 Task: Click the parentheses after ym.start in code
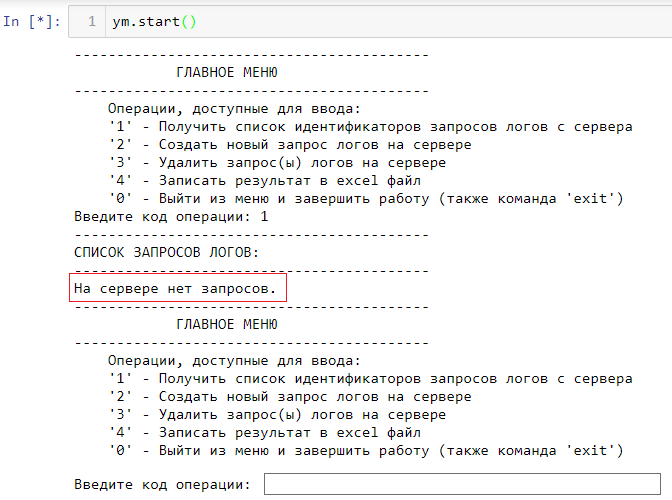point(189,21)
